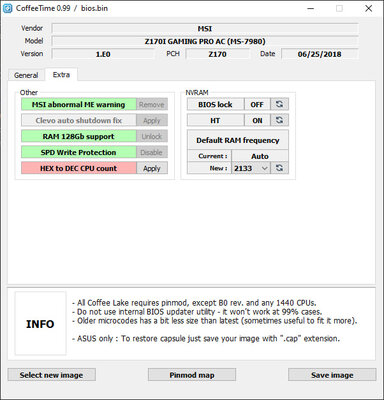Click the CoffeeTime app icon in title bar
This screenshot has width=384, height=400.
click(x=7, y=8)
